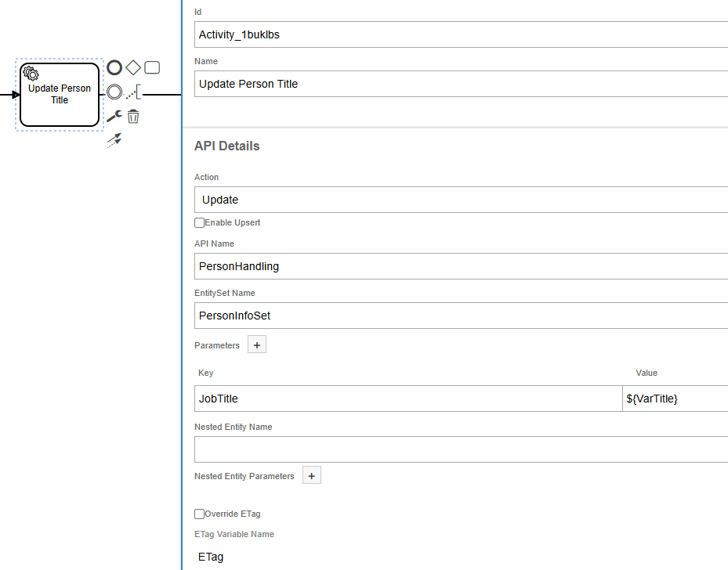The image size is (728, 570).
Task: Click the empty Nested Entity Name field
Action: point(461,449)
